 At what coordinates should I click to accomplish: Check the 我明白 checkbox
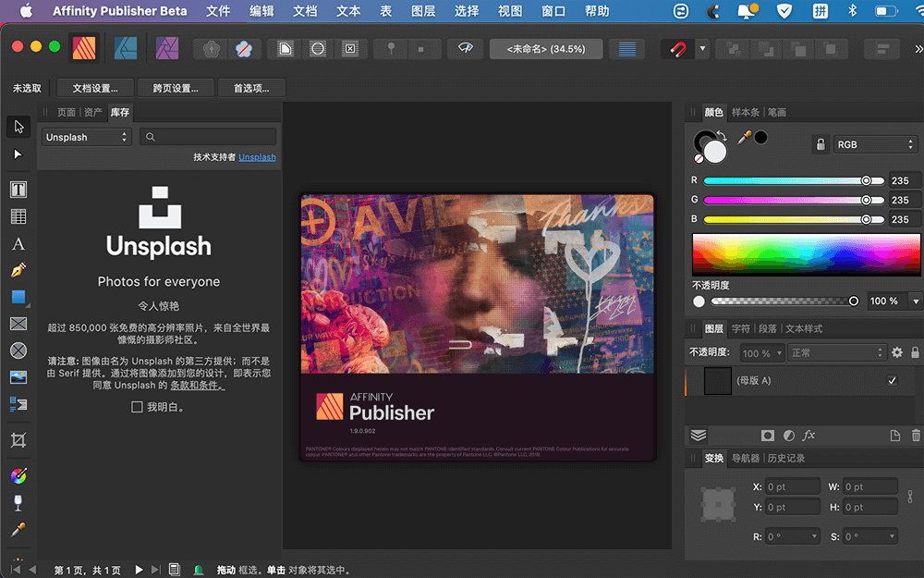(137, 407)
